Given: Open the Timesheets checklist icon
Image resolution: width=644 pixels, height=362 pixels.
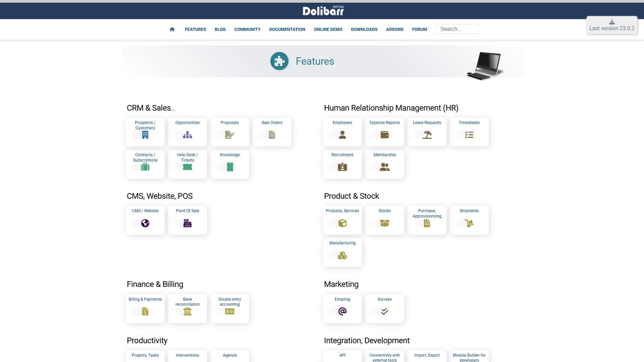Looking at the screenshot, I should [x=469, y=135].
